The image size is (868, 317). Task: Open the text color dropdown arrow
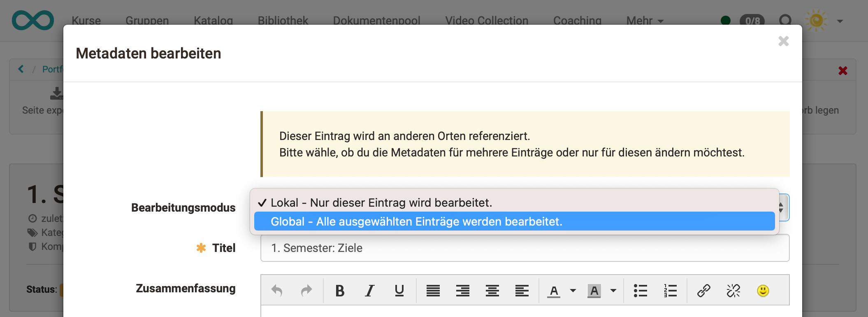click(x=573, y=291)
